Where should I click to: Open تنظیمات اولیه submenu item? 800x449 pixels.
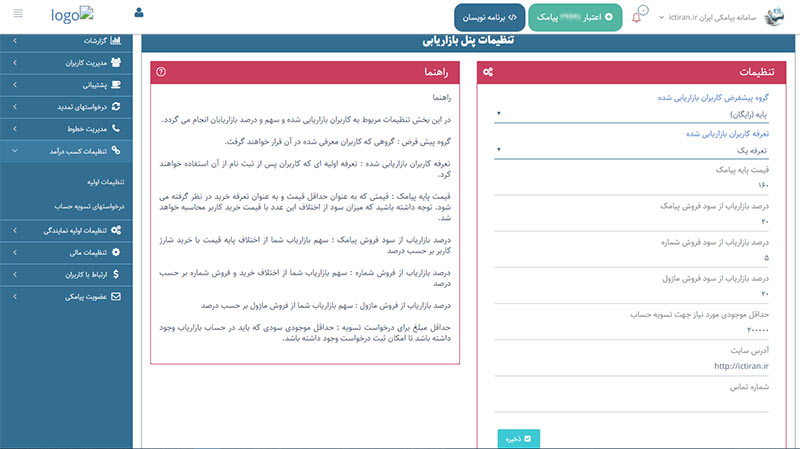pos(105,182)
